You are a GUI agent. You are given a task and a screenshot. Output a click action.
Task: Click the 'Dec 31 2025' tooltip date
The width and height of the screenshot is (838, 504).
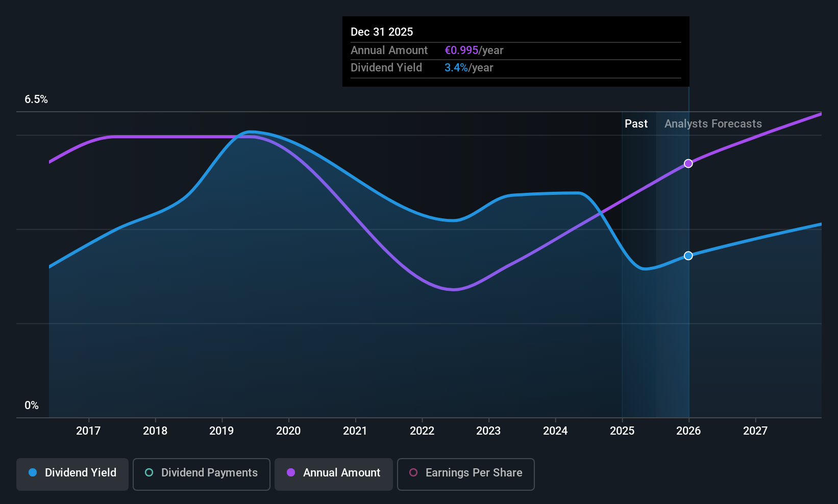pos(382,32)
